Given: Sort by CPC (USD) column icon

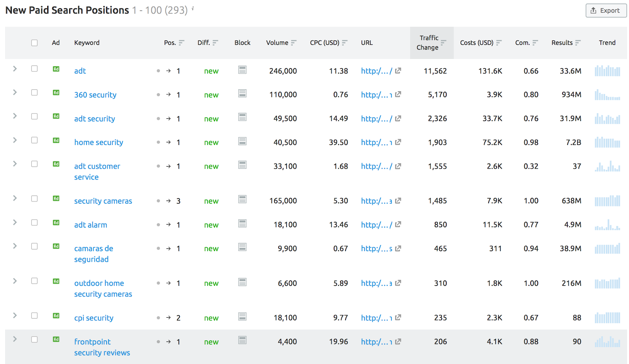Looking at the screenshot, I should click(x=345, y=43).
